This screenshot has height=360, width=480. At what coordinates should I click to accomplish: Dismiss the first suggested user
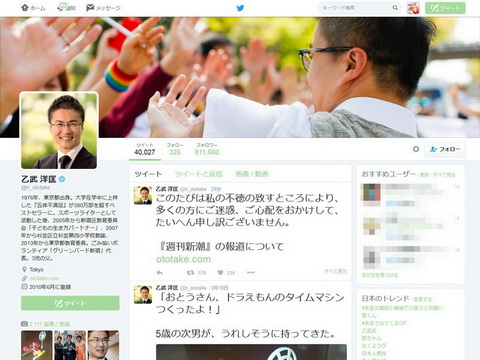pyautogui.click(x=458, y=187)
